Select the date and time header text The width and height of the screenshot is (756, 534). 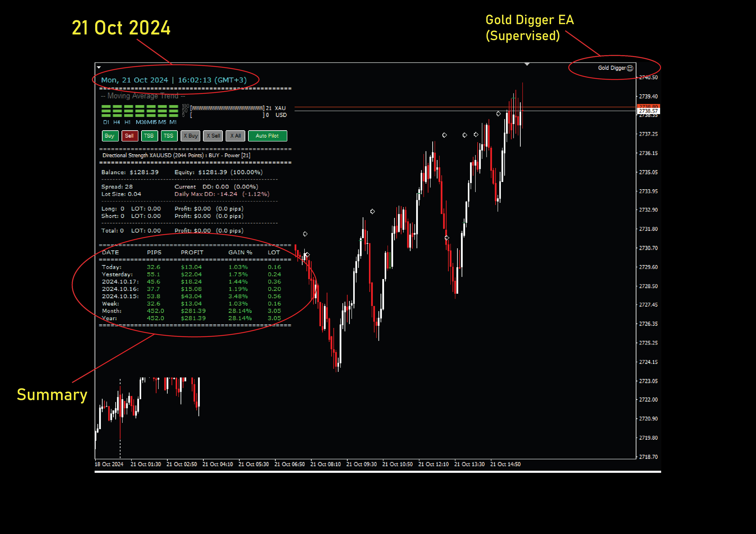pos(174,80)
